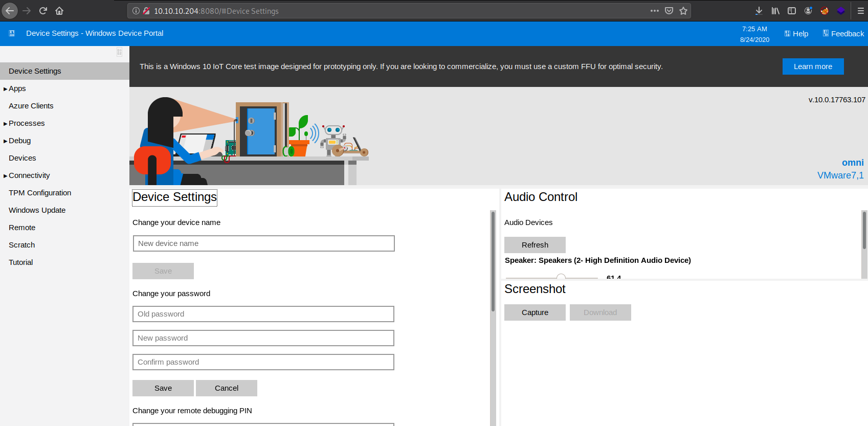This screenshot has height=426, width=868.
Task: Open the downloads arrow icon
Action: coord(759,11)
